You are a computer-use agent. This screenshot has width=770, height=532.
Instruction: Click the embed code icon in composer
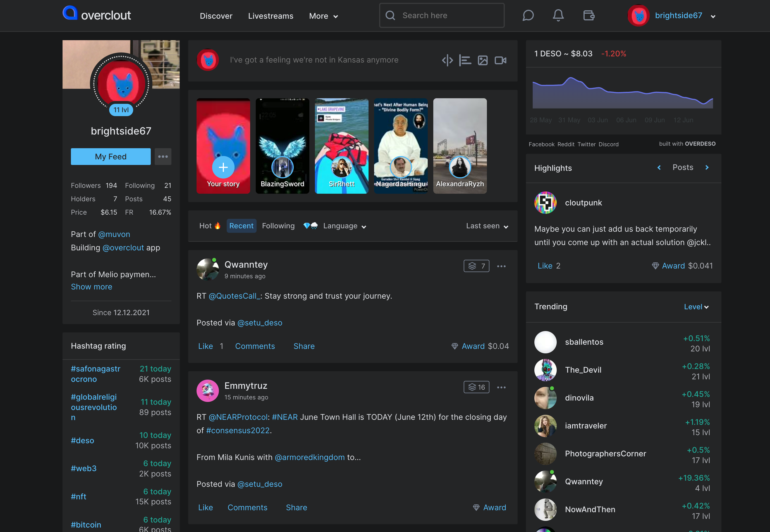(447, 60)
